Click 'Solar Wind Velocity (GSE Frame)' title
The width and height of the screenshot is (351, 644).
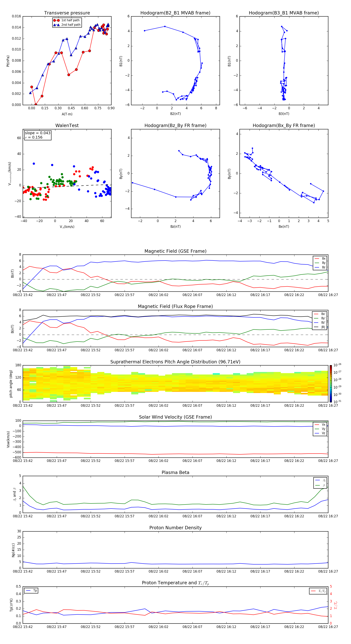click(175, 417)
